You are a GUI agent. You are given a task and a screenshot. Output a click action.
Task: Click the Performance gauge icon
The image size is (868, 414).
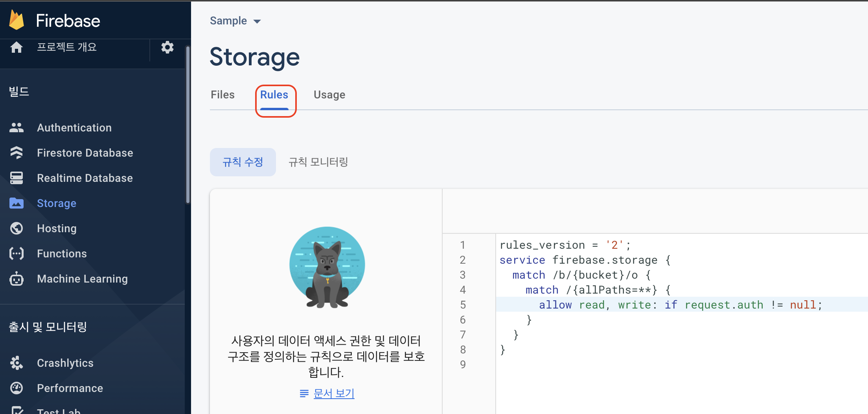click(17, 388)
